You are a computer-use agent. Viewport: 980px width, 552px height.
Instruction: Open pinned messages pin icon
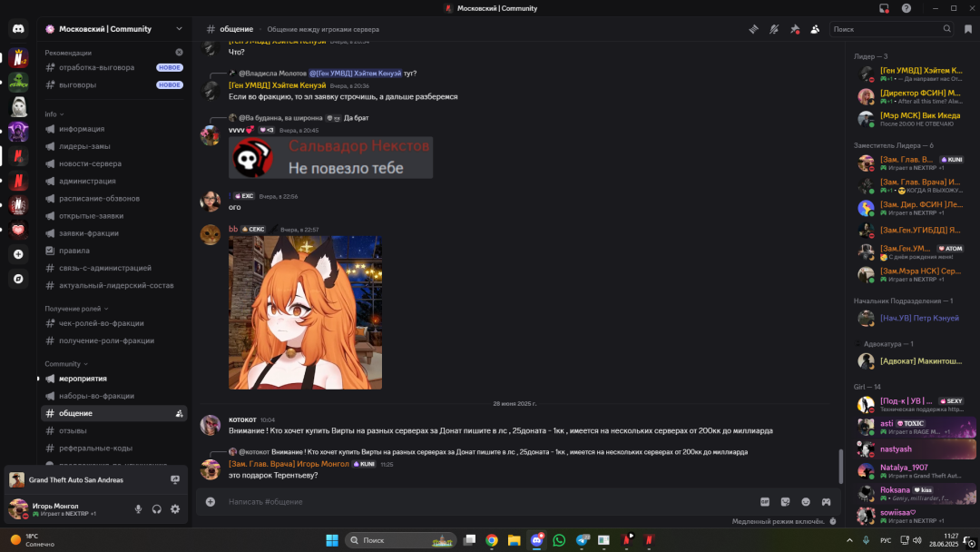(794, 29)
